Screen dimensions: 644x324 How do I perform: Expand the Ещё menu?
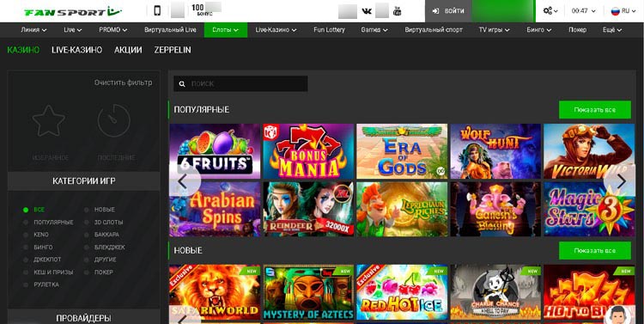click(612, 29)
